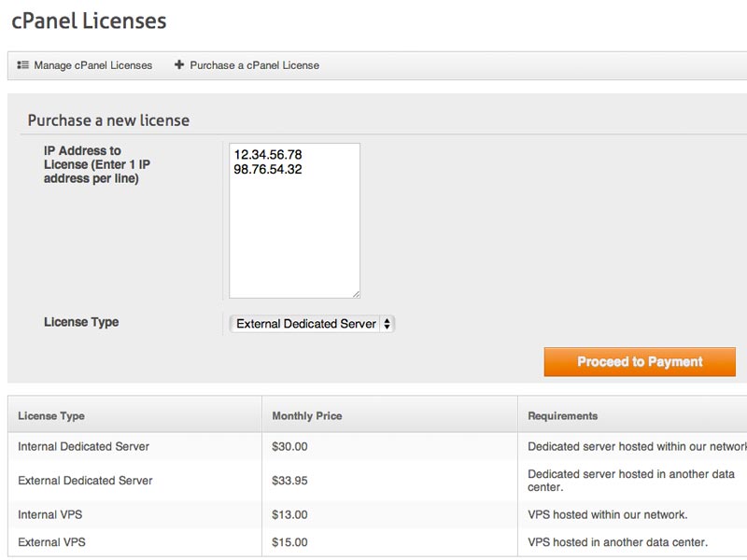
Task: Click the License Type dropdown stepper arrows
Action: pos(387,324)
